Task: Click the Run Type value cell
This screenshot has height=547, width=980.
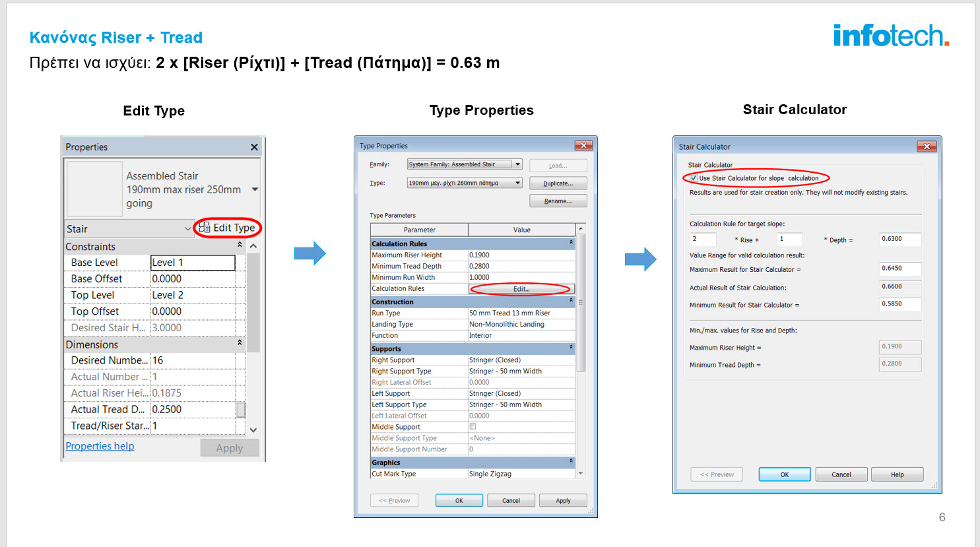Action: click(x=521, y=313)
